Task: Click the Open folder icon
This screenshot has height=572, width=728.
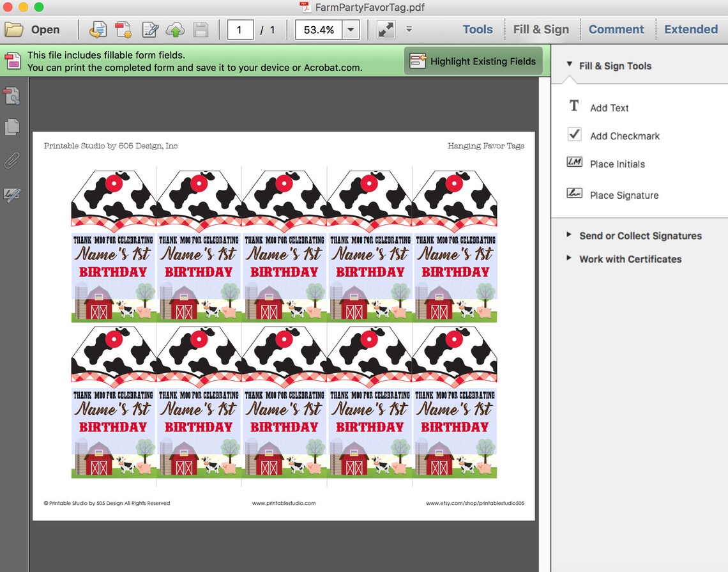Action: click(14, 29)
